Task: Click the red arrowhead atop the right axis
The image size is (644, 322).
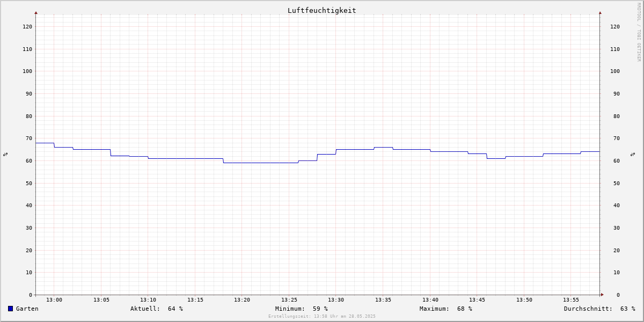Action: (x=600, y=12)
